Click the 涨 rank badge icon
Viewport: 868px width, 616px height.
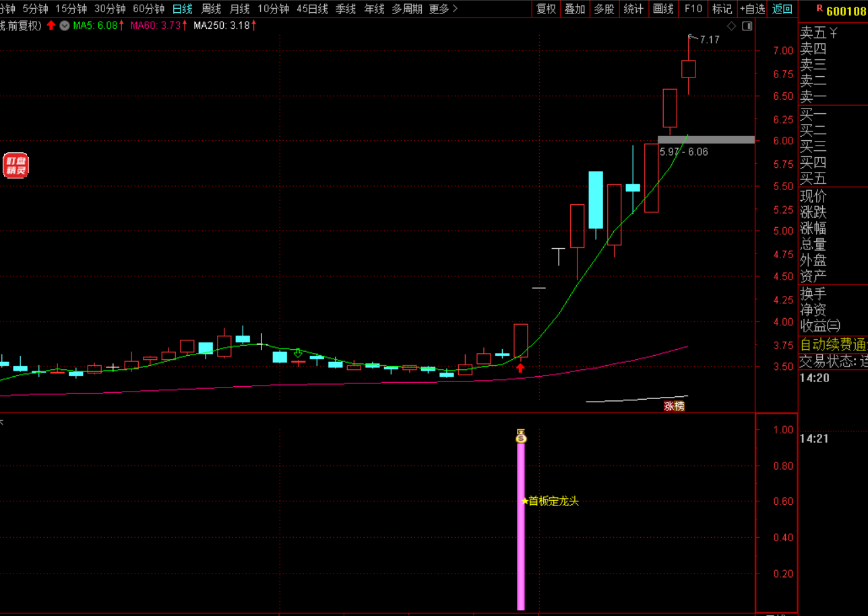pyautogui.click(x=669, y=406)
